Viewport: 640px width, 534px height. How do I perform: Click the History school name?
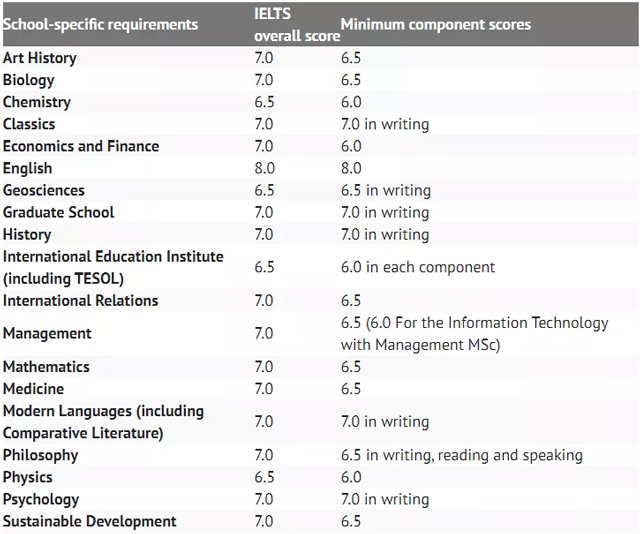[x=27, y=235]
